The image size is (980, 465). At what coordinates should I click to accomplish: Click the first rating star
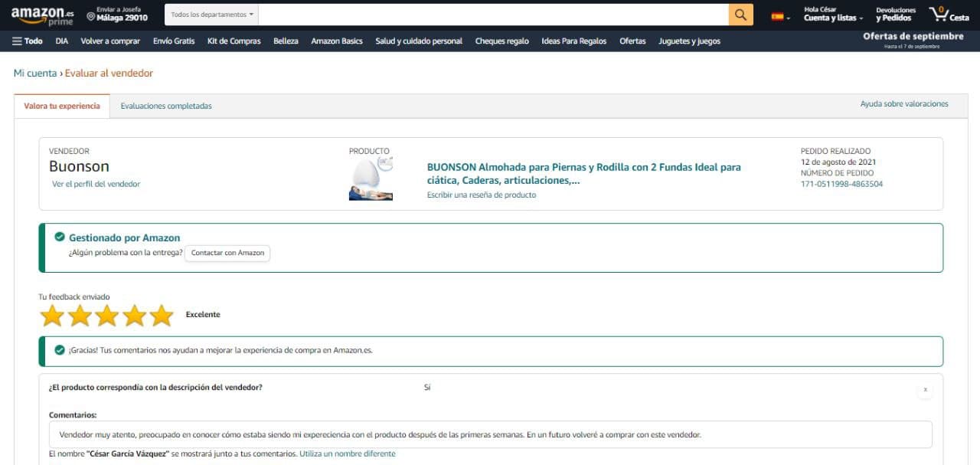pos(52,316)
